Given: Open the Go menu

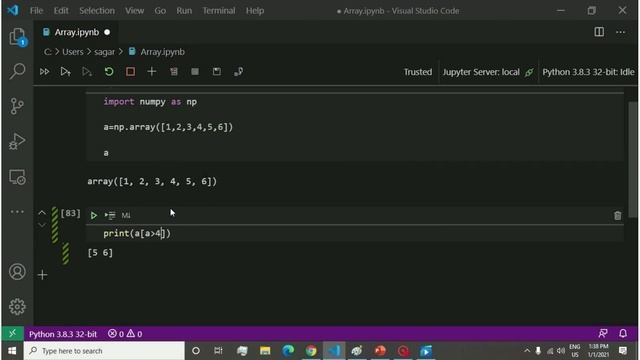Looking at the screenshot, I should pos(160,11).
